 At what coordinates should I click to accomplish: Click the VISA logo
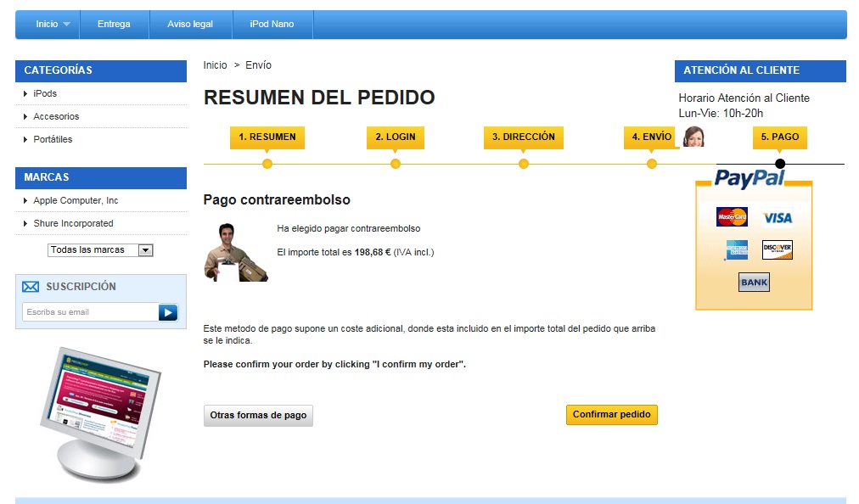(x=778, y=218)
